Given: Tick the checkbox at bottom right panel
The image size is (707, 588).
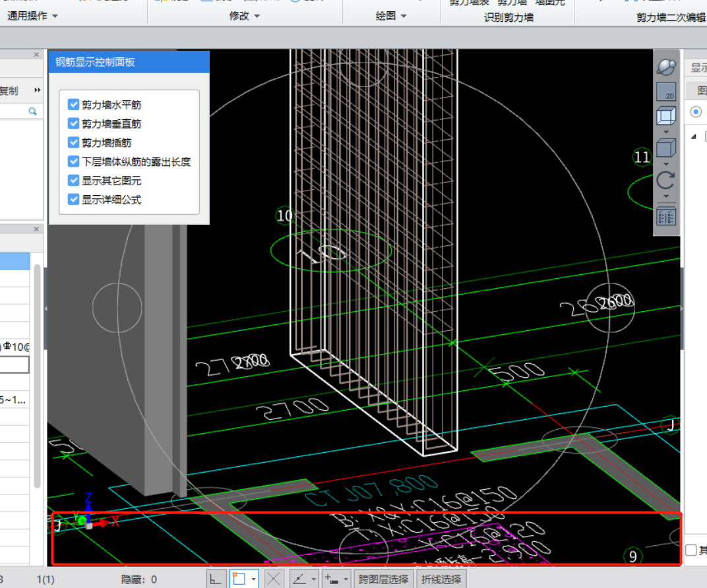Looking at the screenshot, I should pyautogui.click(x=691, y=550).
